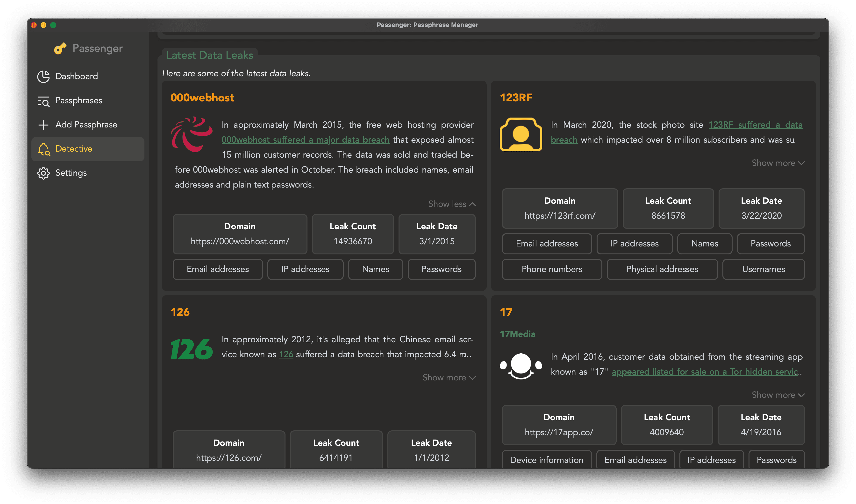Viewport: 856px width, 504px height.
Task: Expand 123RF description with Show more
Action: pyautogui.click(x=778, y=163)
